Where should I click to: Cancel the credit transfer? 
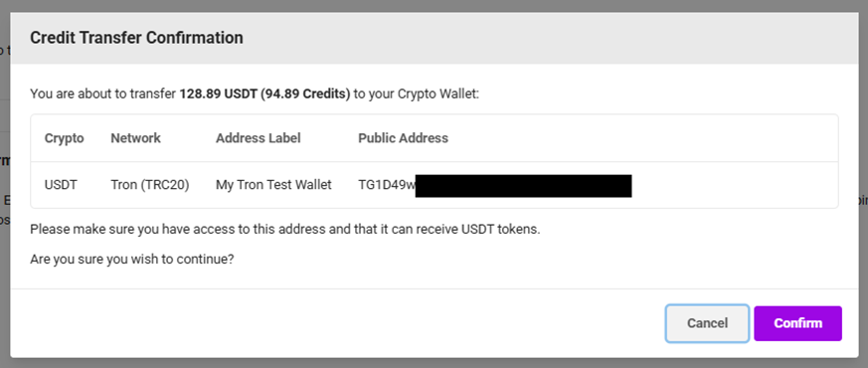point(707,323)
